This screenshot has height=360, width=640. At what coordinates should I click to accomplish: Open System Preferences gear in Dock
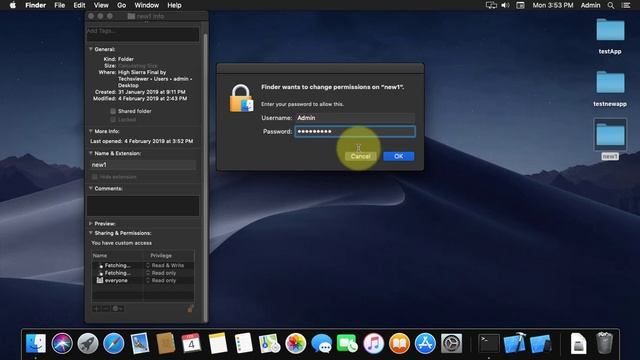pos(451,343)
